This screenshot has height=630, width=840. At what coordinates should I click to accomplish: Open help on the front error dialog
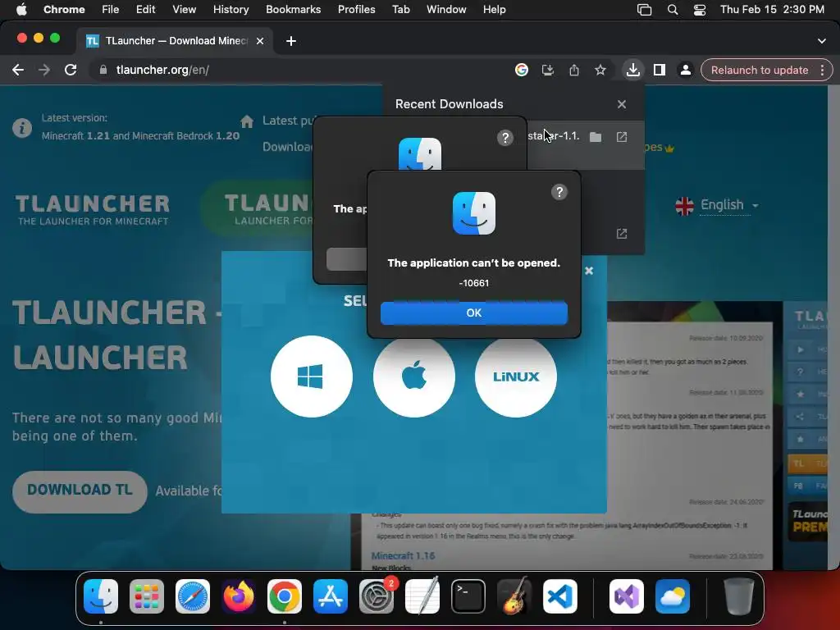559,192
